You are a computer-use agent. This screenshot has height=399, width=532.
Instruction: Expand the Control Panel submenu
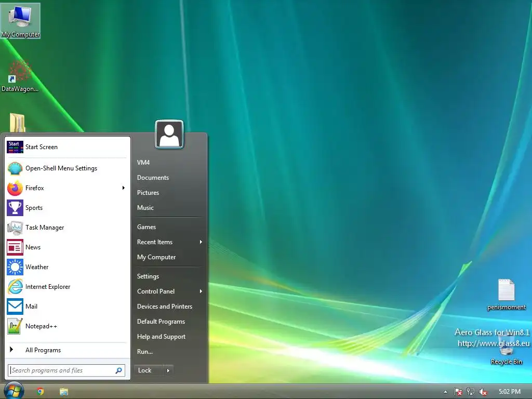tap(201, 291)
